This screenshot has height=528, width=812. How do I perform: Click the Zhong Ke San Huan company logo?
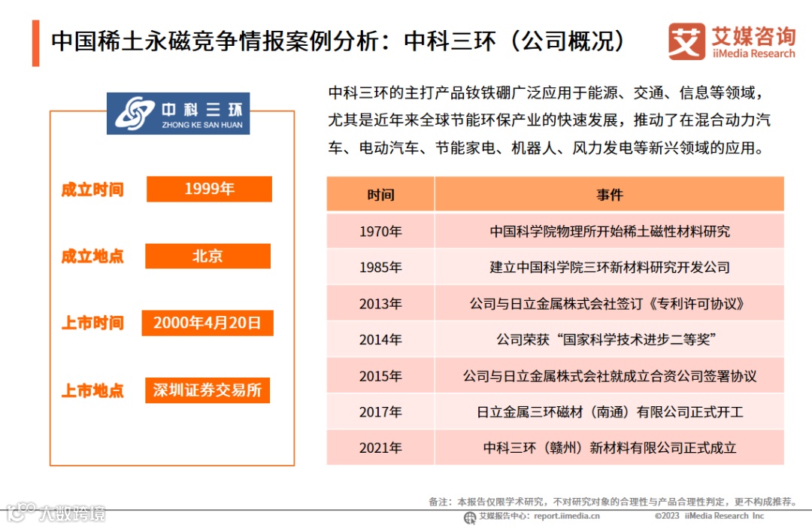coord(178,114)
